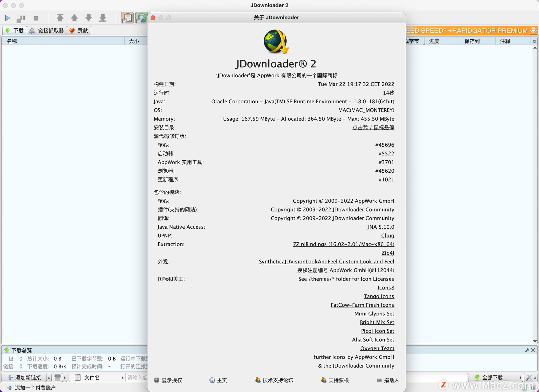Toggle clipboard monitoring in toolbar
This screenshot has height=392, width=539.
pyautogui.click(x=127, y=18)
